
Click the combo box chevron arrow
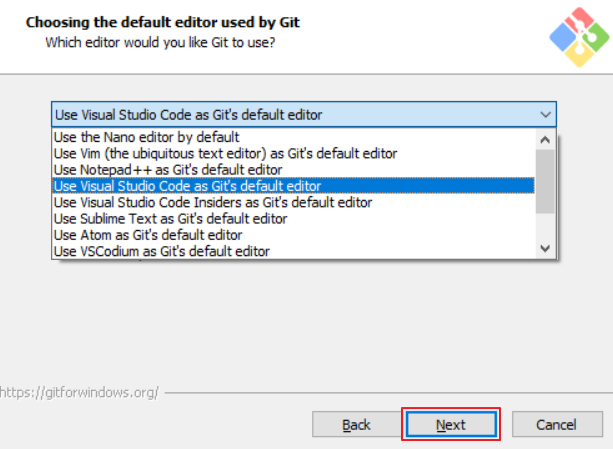coord(545,115)
